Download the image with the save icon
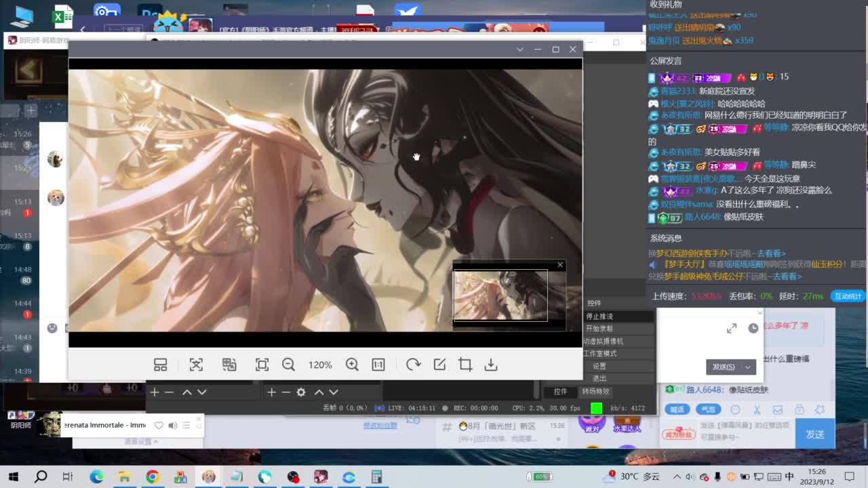The image size is (868, 488). pos(491,365)
